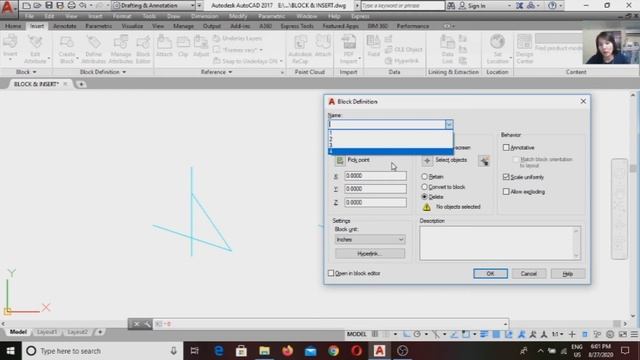This screenshot has height=360, width=640.
Task: Enable the Annotative checkbox
Action: (506, 147)
